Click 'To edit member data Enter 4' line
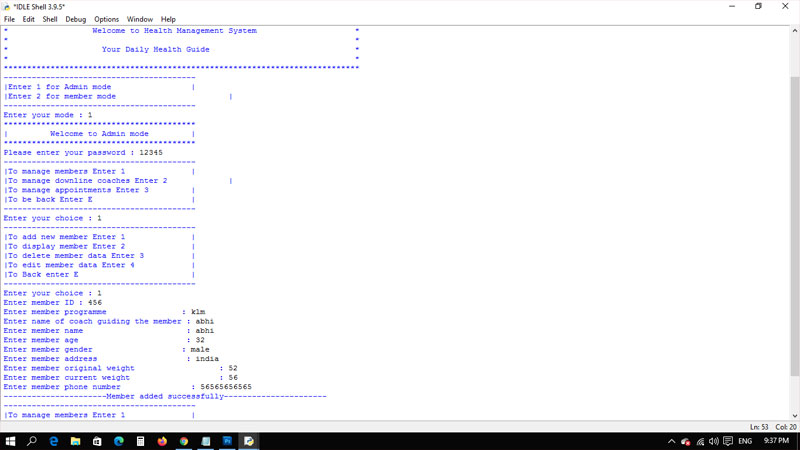 point(71,265)
